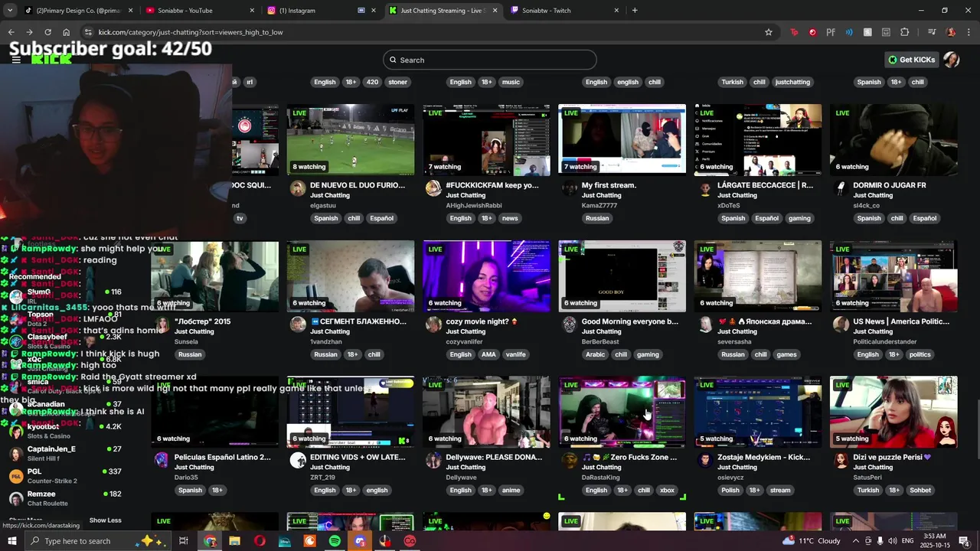Open Task View on the taskbar

click(184, 541)
